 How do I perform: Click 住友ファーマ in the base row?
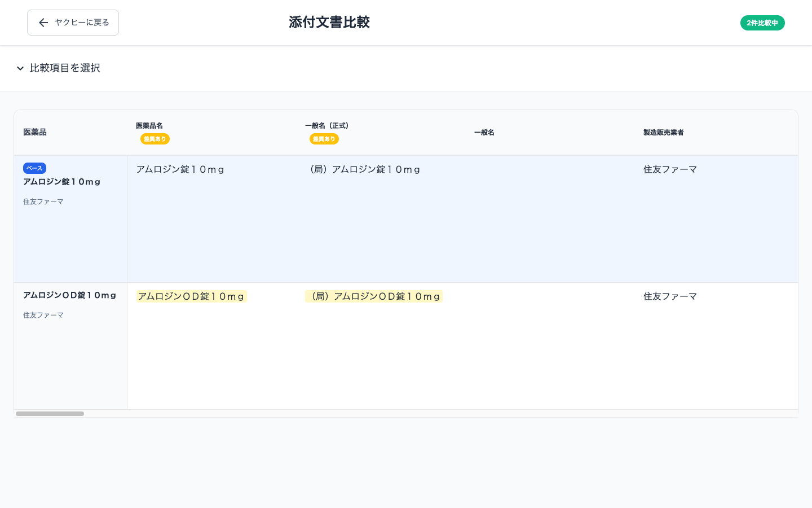(670, 169)
